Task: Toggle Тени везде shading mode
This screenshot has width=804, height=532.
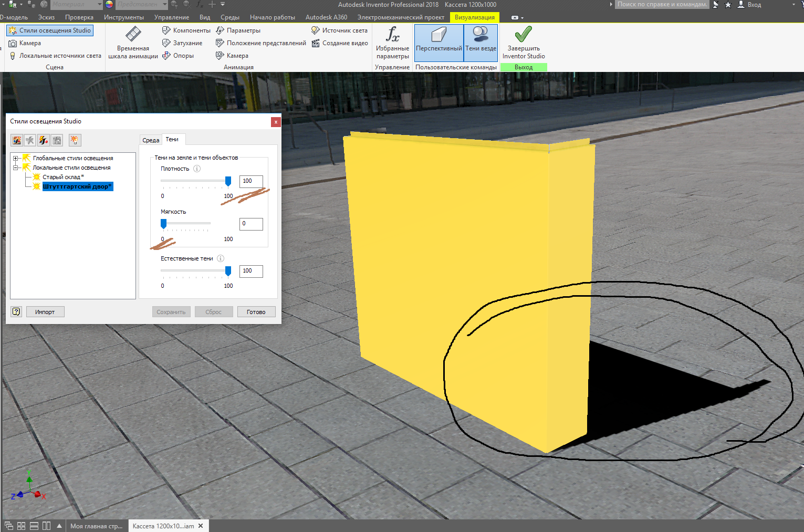Action: pos(480,42)
